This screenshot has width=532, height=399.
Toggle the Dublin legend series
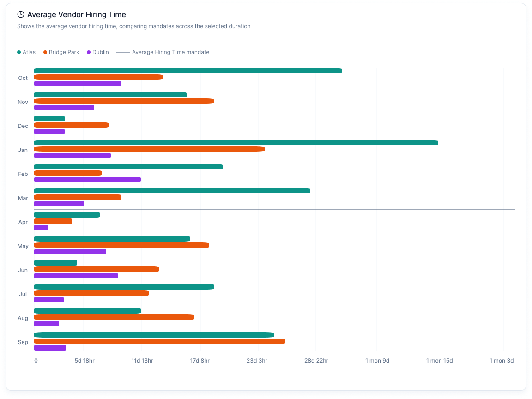click(x=100, y=52)
